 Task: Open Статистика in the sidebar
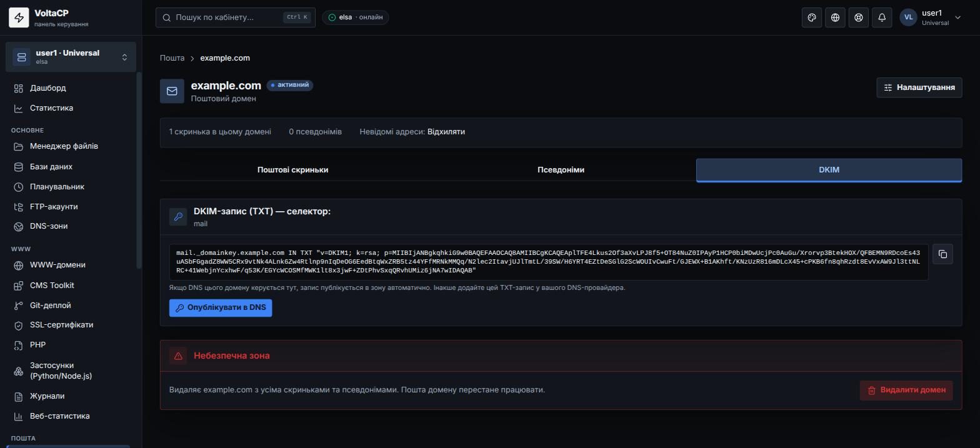(51, 108)
